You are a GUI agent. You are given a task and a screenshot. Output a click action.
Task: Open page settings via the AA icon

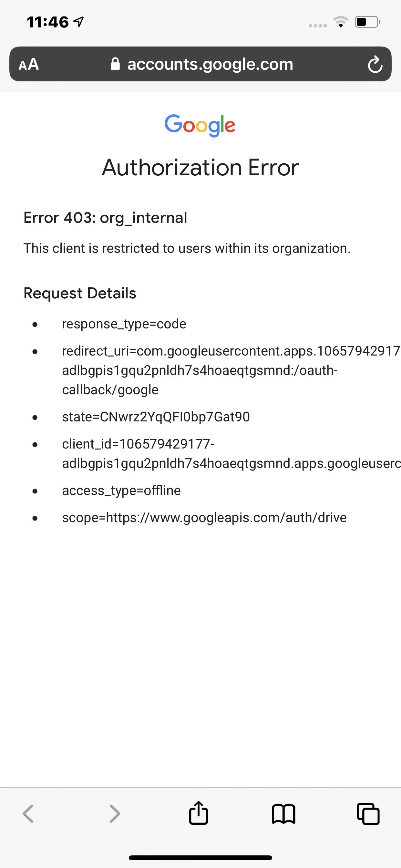click(30, 64)
